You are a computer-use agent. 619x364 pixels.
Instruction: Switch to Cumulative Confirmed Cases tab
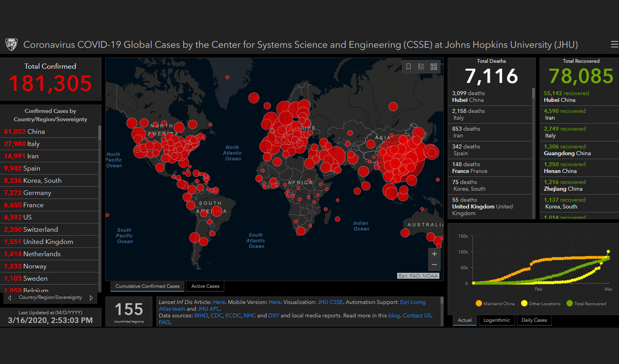click(147, 286)
